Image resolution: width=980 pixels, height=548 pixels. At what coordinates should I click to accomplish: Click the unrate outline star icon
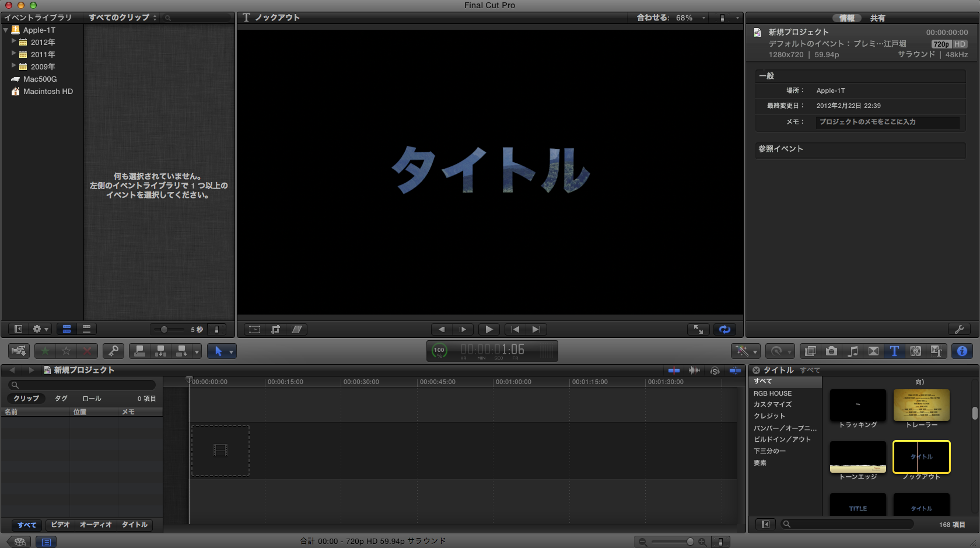66,351
